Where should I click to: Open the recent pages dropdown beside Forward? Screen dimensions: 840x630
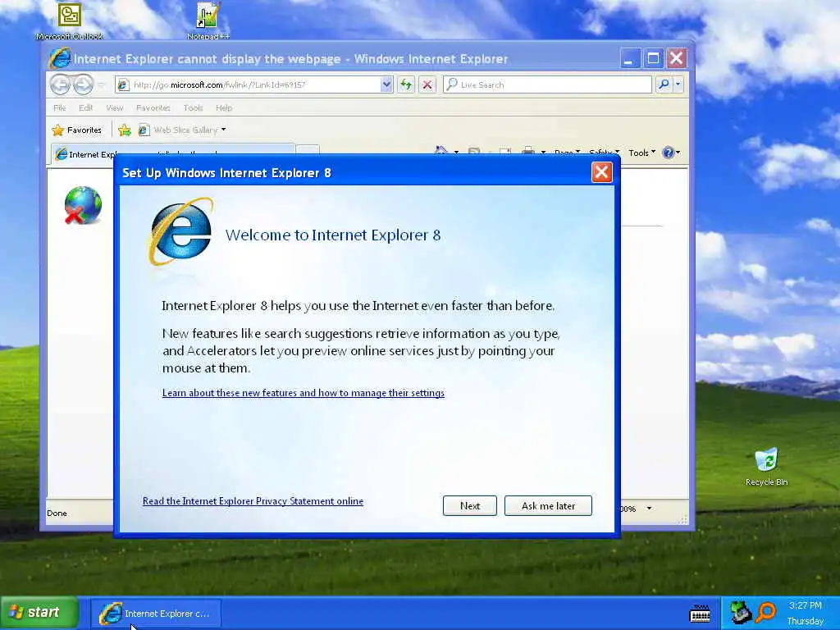click(x=101, y=84)
